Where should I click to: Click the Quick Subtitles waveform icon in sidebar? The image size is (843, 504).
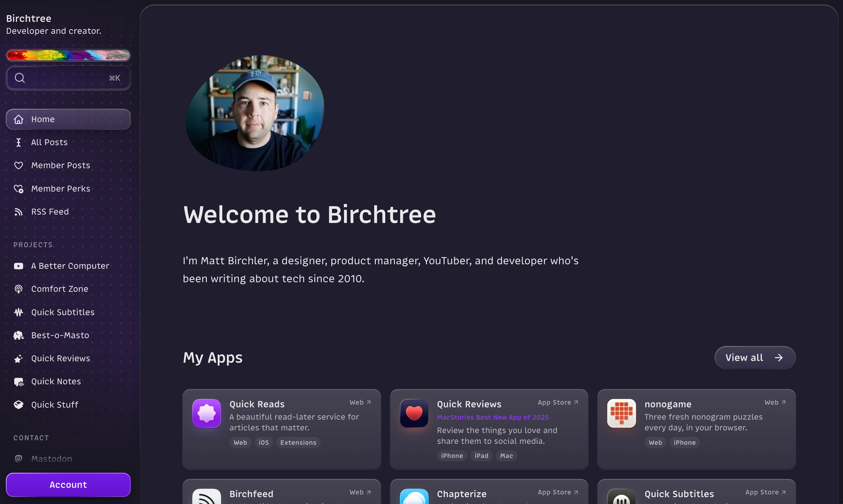pyautogui.click(x=18, y=312)
